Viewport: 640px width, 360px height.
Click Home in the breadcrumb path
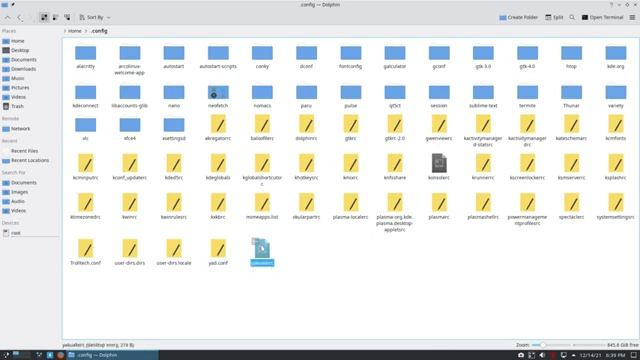click(75, 31)
